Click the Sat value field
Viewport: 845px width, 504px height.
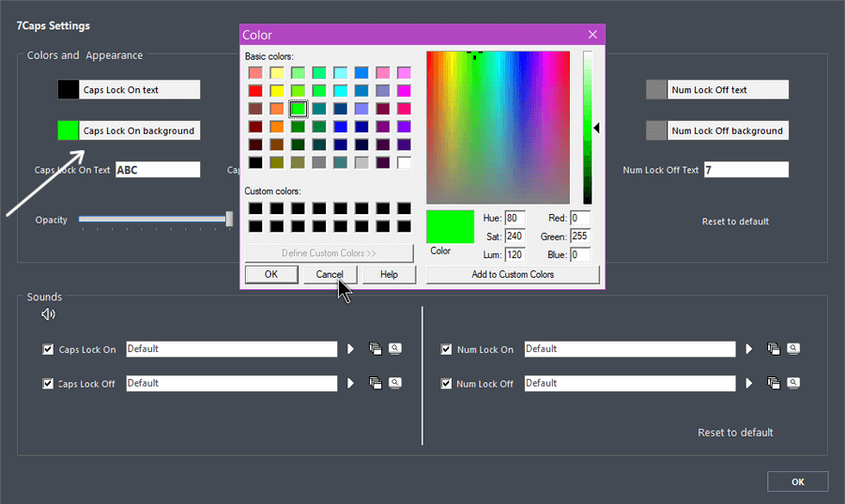tap(515, 237)
